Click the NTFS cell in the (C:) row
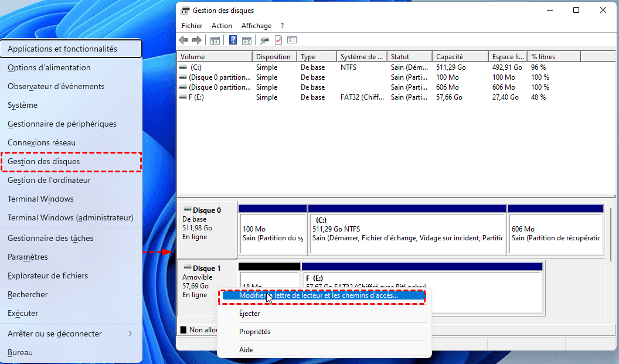Image resolution: width=619 pixels, height=364 pixels. pos(349,67)
